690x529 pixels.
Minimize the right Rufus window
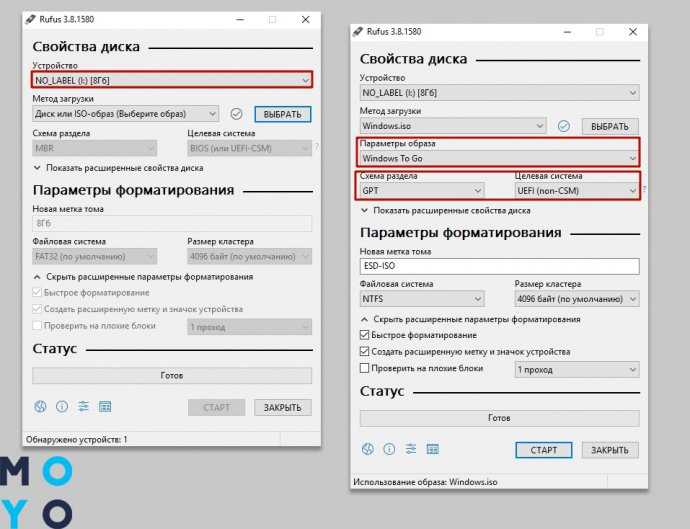568,32
